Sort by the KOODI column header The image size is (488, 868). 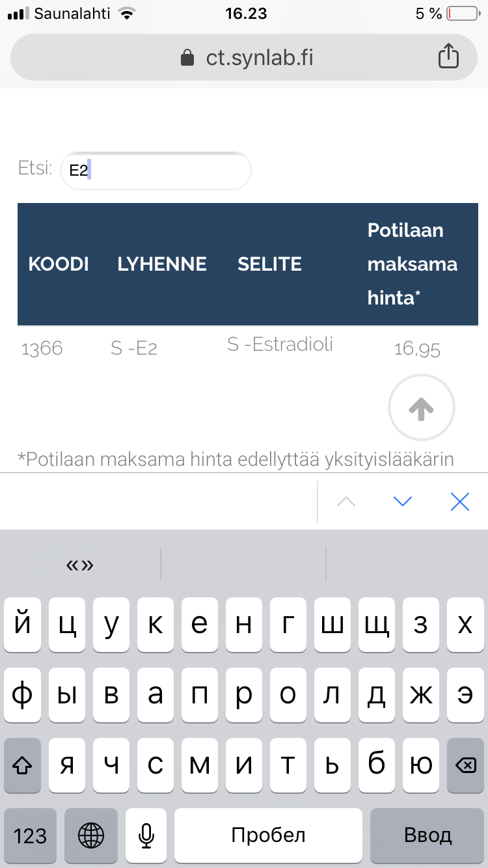[59, 264]
